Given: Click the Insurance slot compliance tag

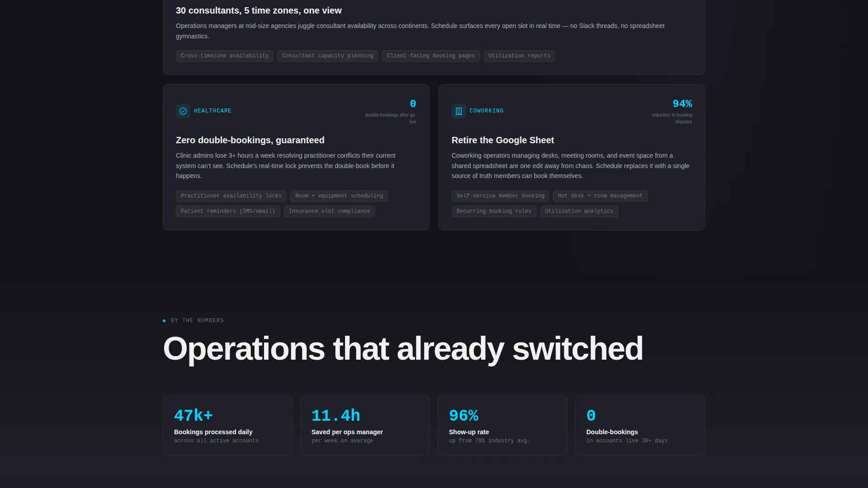Looking at the screenshot, I should (330, 211).
